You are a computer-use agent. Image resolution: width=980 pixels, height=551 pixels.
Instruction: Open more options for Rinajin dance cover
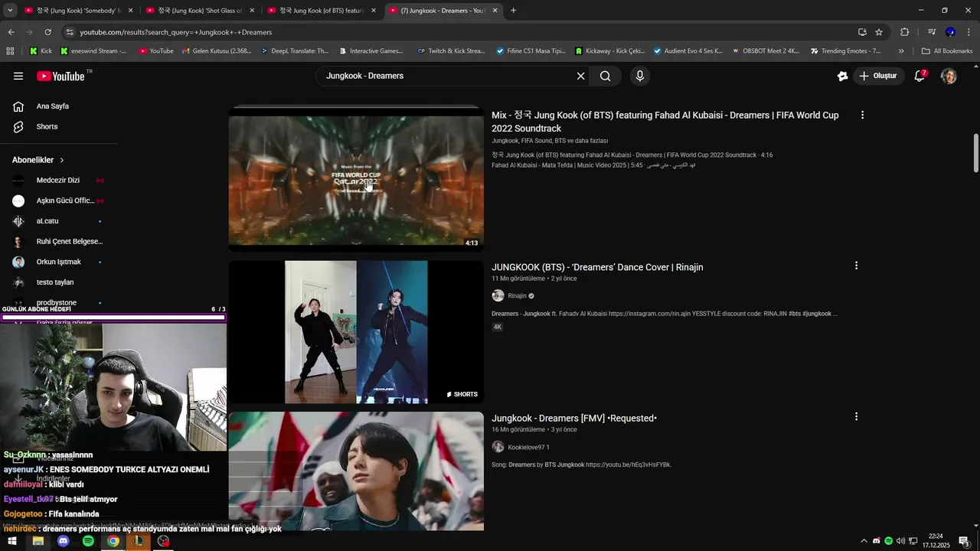point(856,266)
